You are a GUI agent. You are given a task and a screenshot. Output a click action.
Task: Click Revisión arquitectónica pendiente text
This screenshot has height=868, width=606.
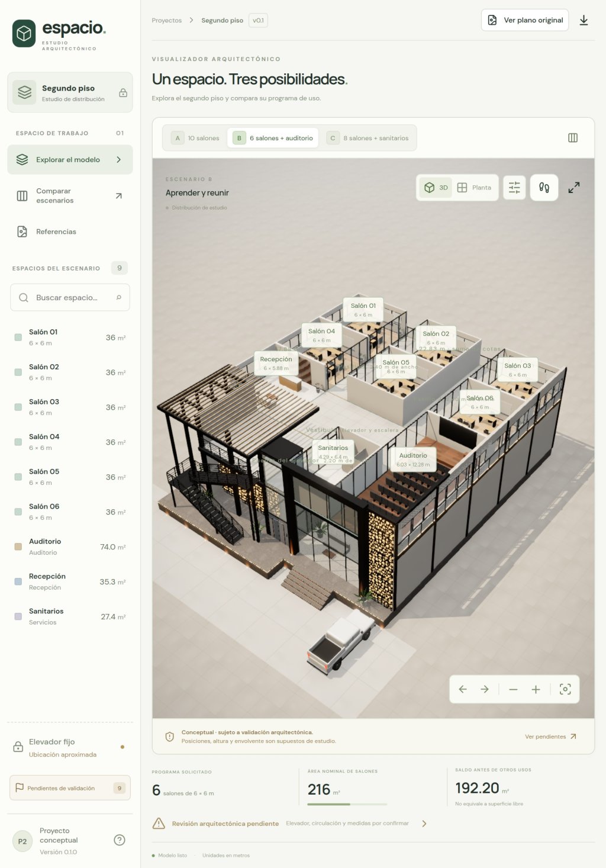225,824
